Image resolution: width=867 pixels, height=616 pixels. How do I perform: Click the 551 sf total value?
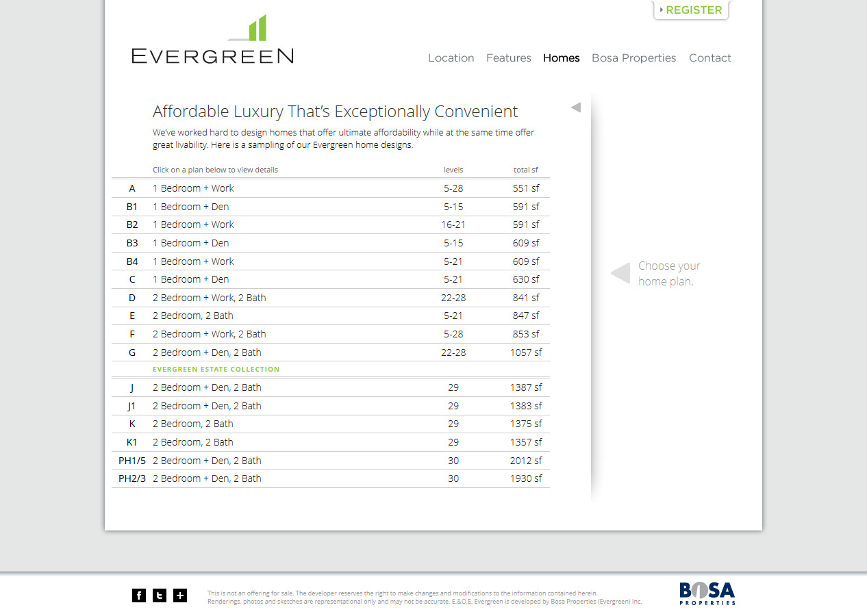526,188
